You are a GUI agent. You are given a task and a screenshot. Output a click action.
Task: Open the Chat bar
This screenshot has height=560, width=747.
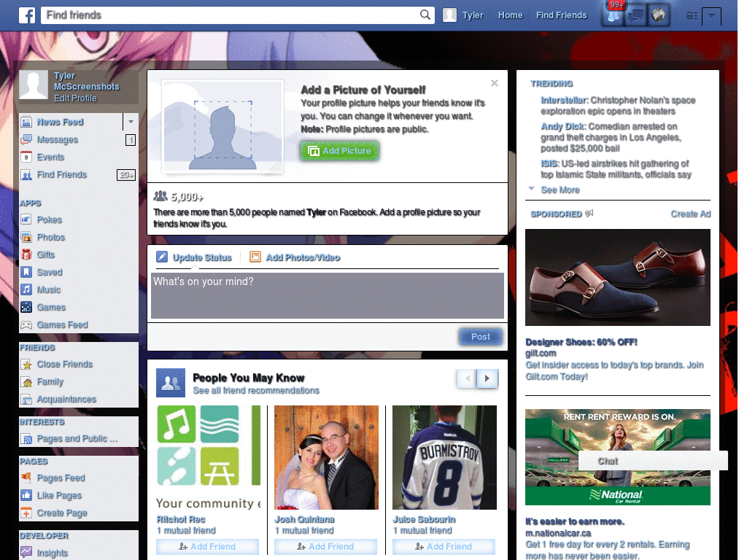point(653,461)
